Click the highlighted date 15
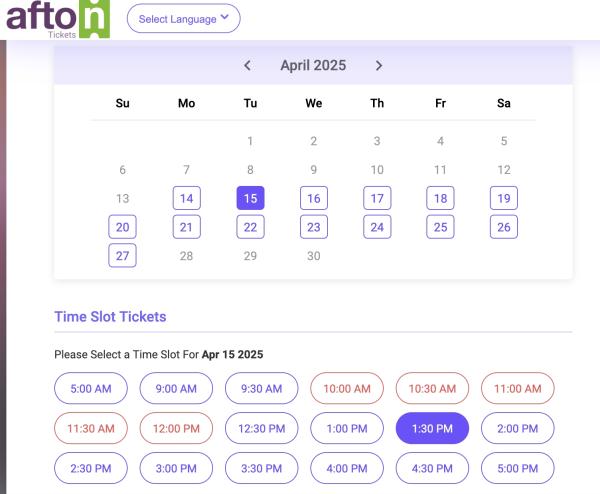Viewport: 600px width, 494px height. click(x=250, y=198)
